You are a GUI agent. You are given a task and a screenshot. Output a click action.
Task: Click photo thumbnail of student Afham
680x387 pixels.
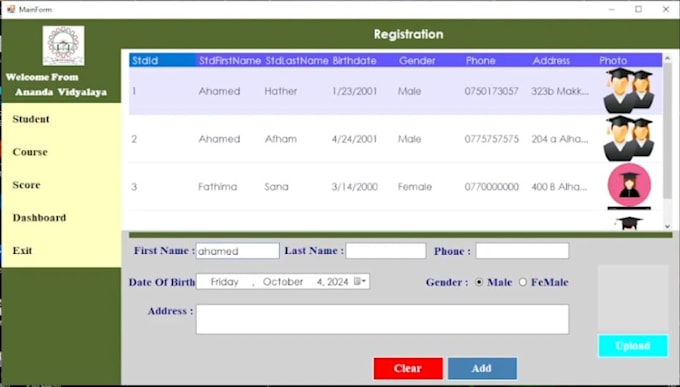point(629,138)
